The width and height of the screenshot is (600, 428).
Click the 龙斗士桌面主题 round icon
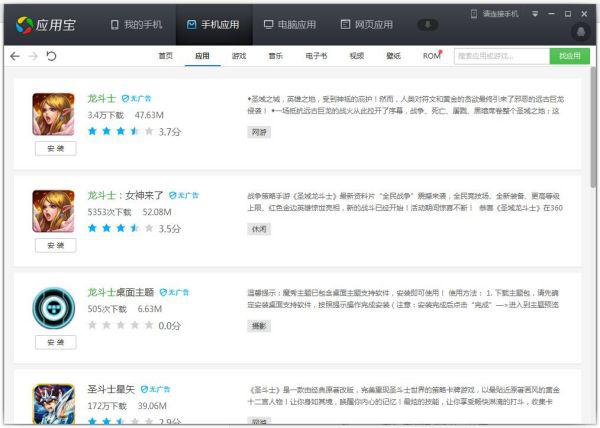(54, 308)
